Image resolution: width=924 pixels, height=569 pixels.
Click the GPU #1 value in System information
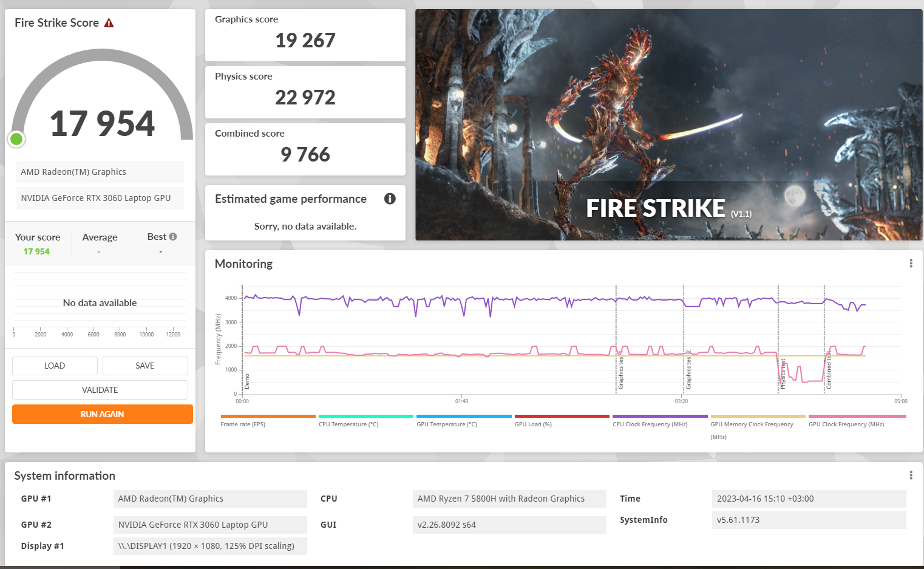[x=210, y=499]
